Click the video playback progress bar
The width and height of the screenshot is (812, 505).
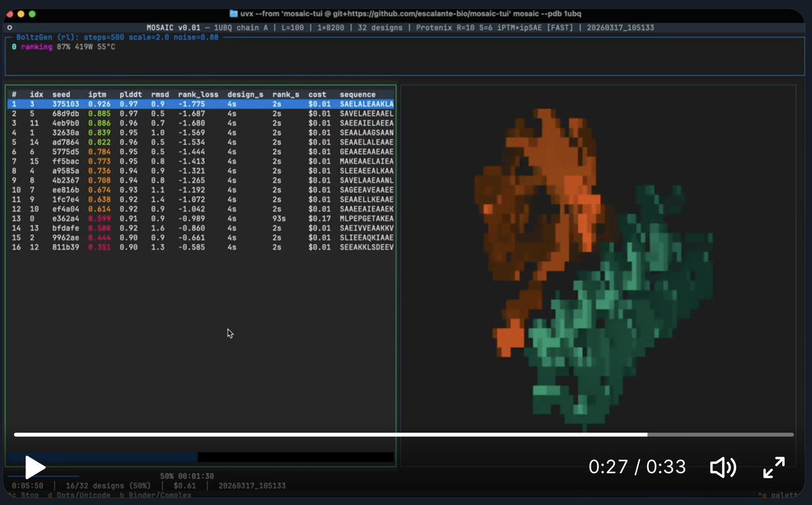tap(404, 435)
